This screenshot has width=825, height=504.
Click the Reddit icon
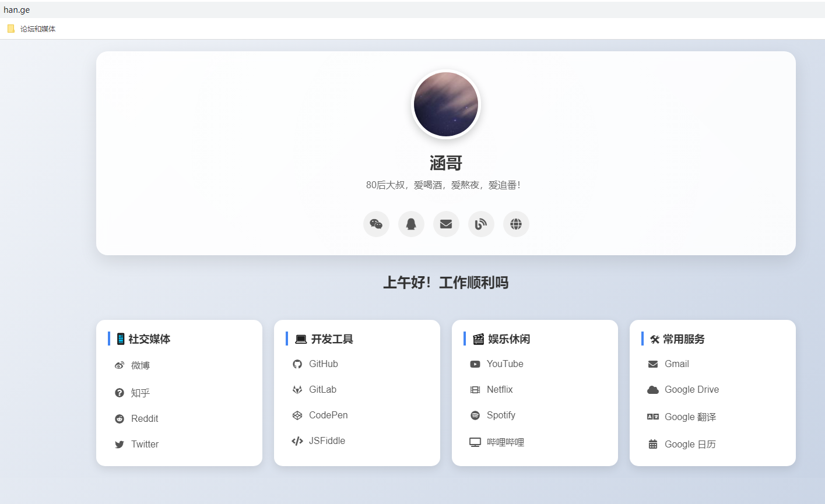[x=120, y=418]
